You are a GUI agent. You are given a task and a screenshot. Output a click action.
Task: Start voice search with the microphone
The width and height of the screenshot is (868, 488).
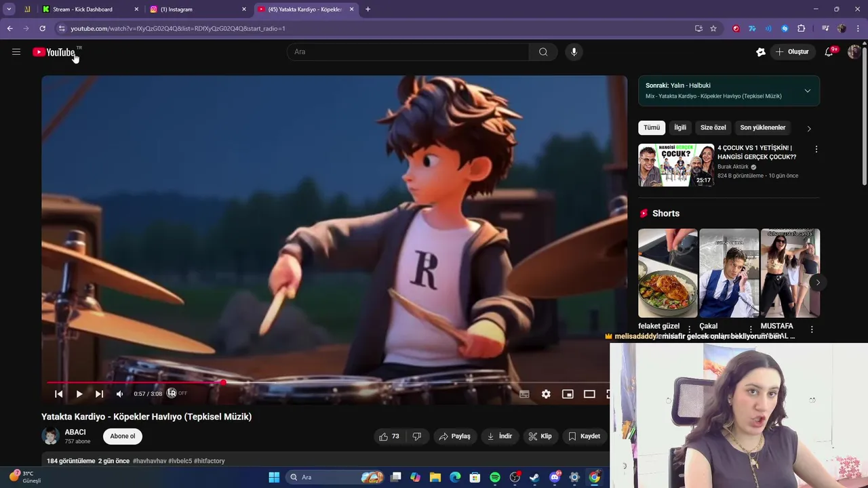tap(574, 52)
